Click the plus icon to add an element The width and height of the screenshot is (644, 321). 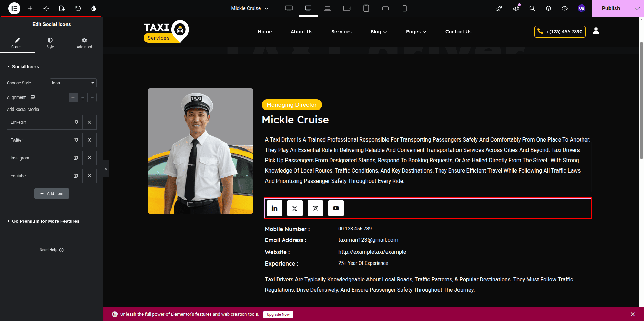pyautogui.click(x=30, y=8)
